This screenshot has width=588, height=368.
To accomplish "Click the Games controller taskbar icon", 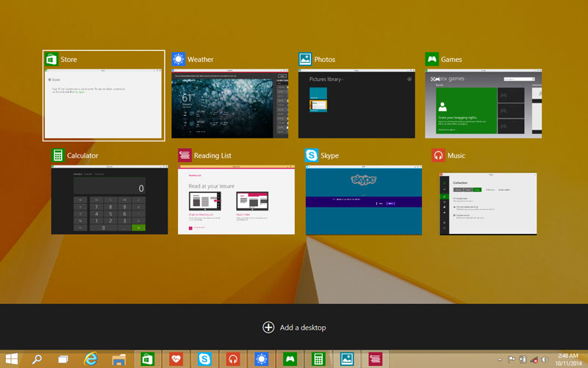I will point(290,359).
